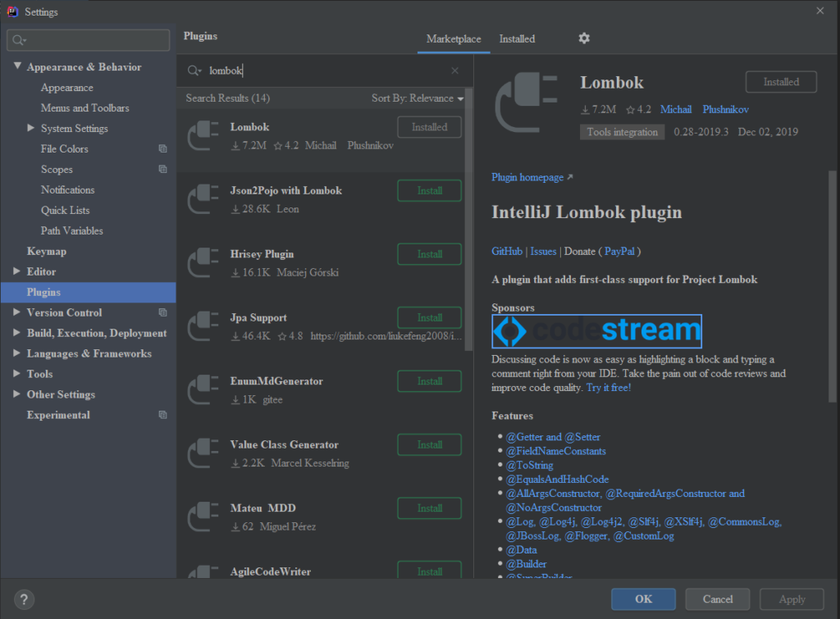Click the search magnifier icon in plugin search

point(194,71)
